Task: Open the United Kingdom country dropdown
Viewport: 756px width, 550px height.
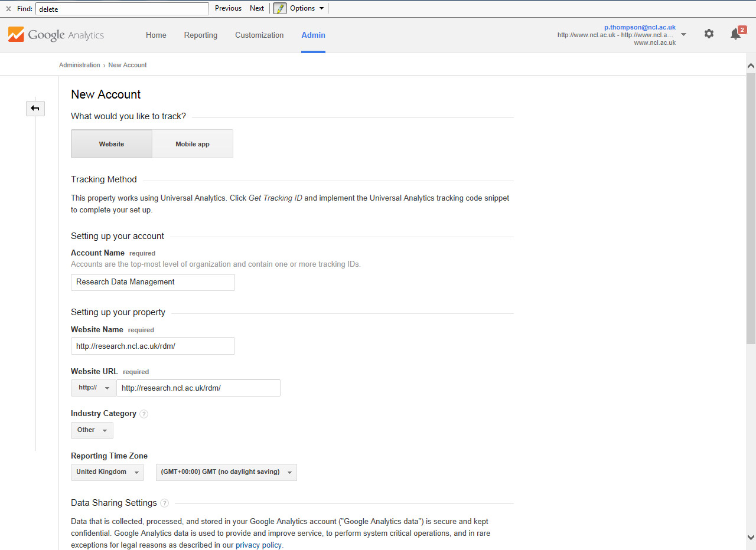Action: (107, 472)
